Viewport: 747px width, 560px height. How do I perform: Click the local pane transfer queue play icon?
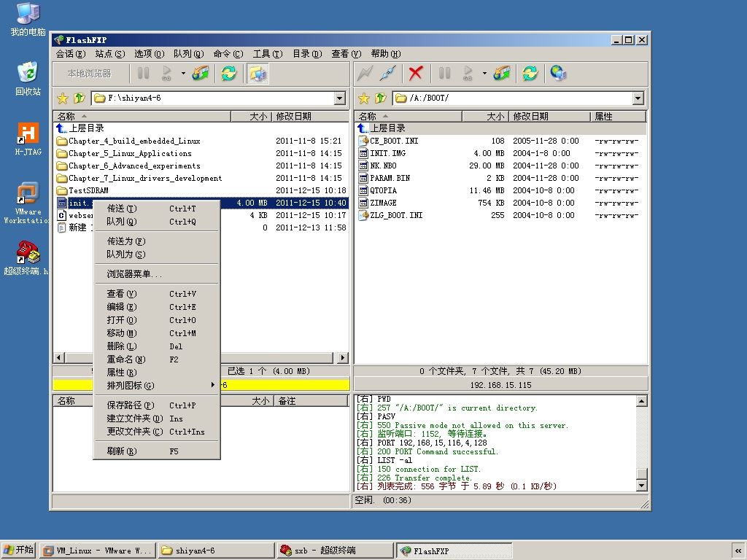pyautogui.click(x=167, y=74)
